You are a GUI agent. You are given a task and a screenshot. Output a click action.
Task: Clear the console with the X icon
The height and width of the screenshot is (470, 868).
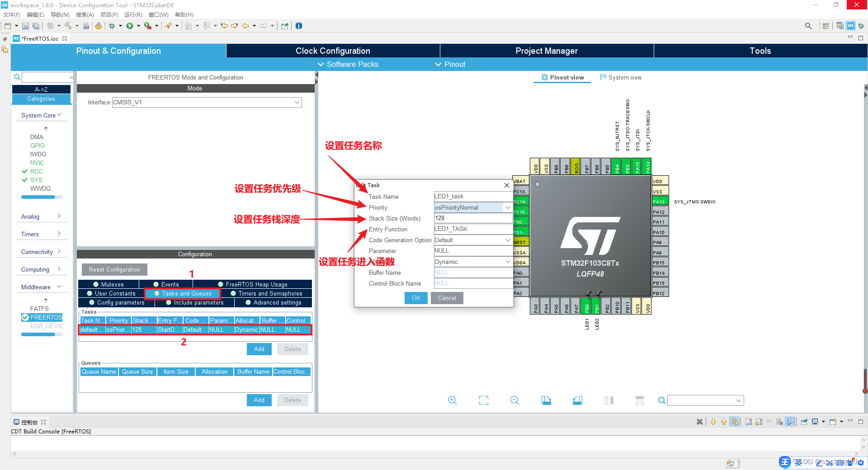pos(699,422)
